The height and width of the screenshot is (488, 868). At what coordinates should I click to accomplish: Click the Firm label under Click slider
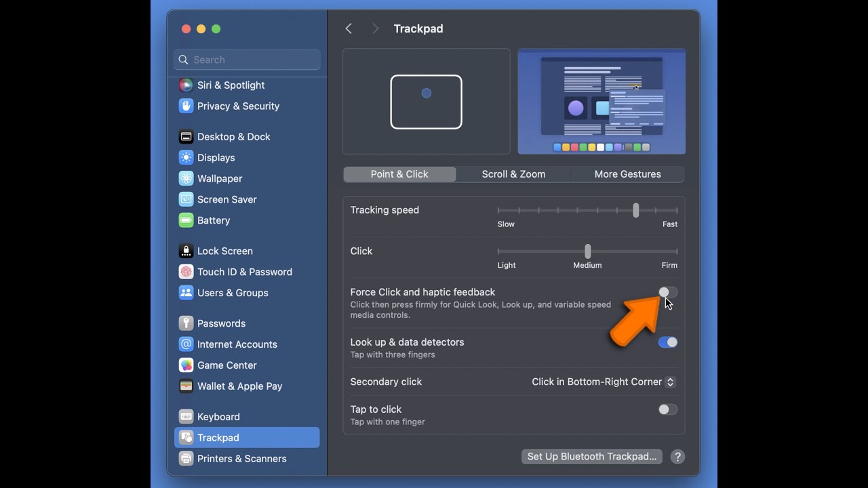click(x=669, y=266)
